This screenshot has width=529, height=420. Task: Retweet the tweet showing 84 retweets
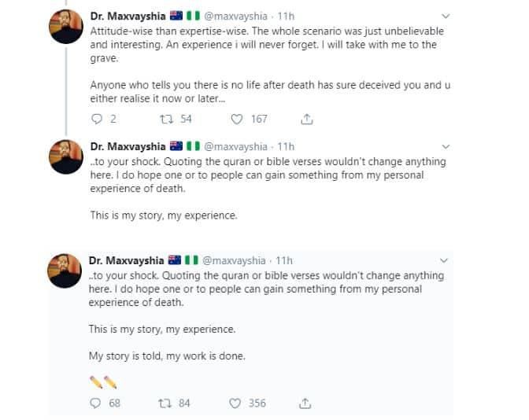(x=166, y=403)
